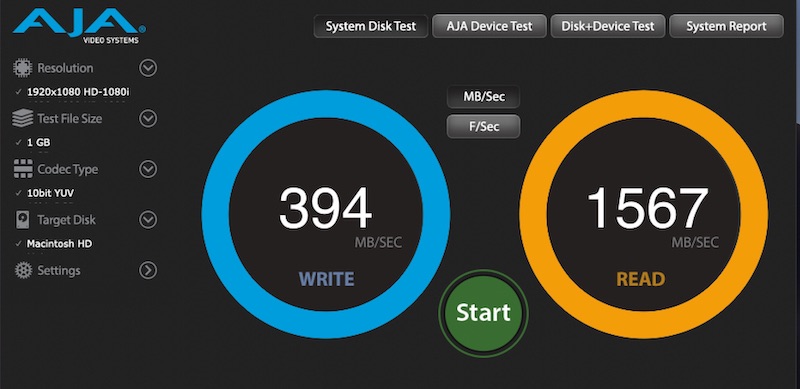Open the System Report tab
Viewport: 800px width, 389px height.
(726, 26)
